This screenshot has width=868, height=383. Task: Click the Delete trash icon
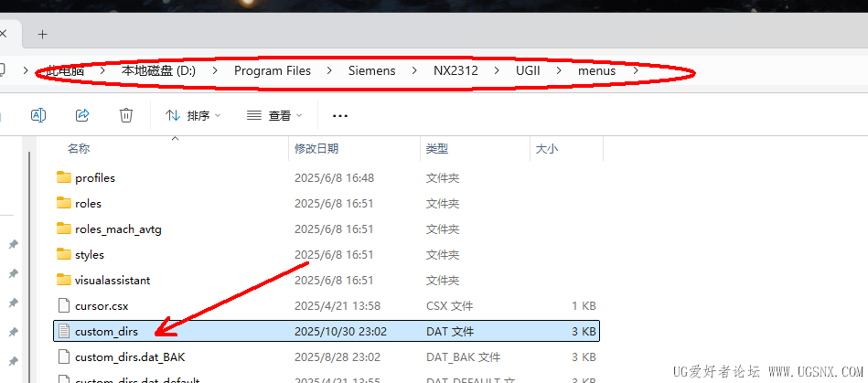(x=126, y=115)
